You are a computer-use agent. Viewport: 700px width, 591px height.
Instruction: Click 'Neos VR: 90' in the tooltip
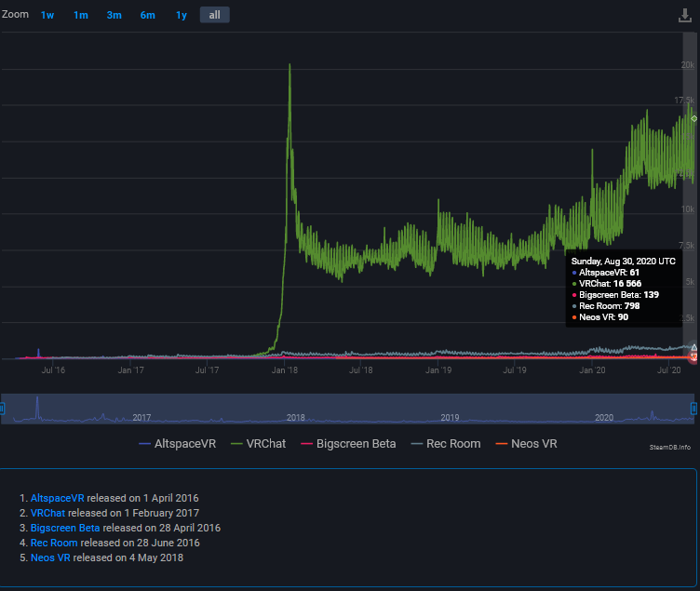click(603, 317)
